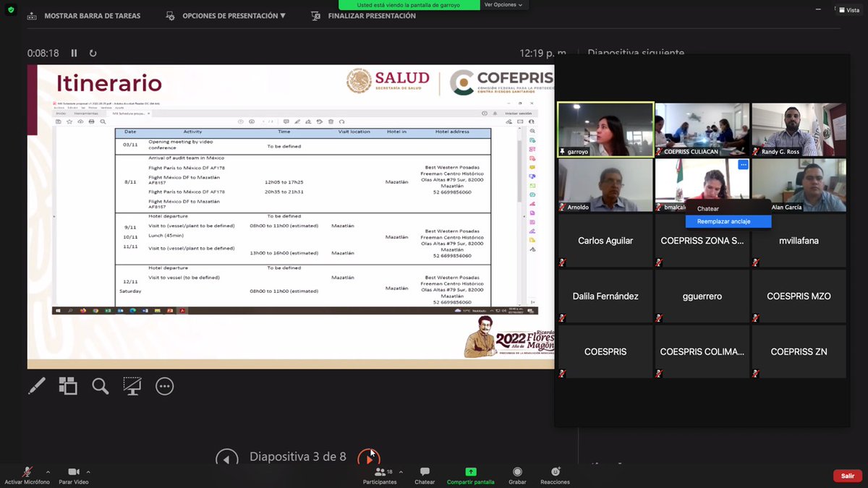868x488 pixels.
Task: Select mvillafana participant tile
Action: coord(799,241)
